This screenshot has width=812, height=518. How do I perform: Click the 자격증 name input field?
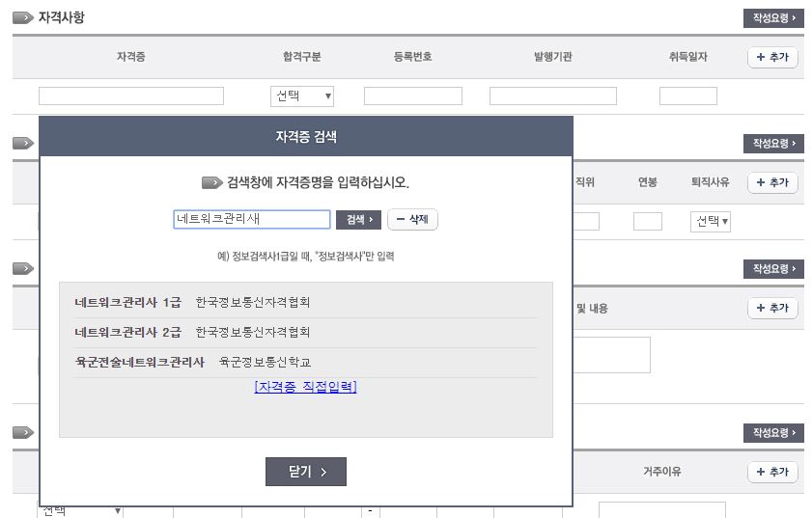coord(131,96)
